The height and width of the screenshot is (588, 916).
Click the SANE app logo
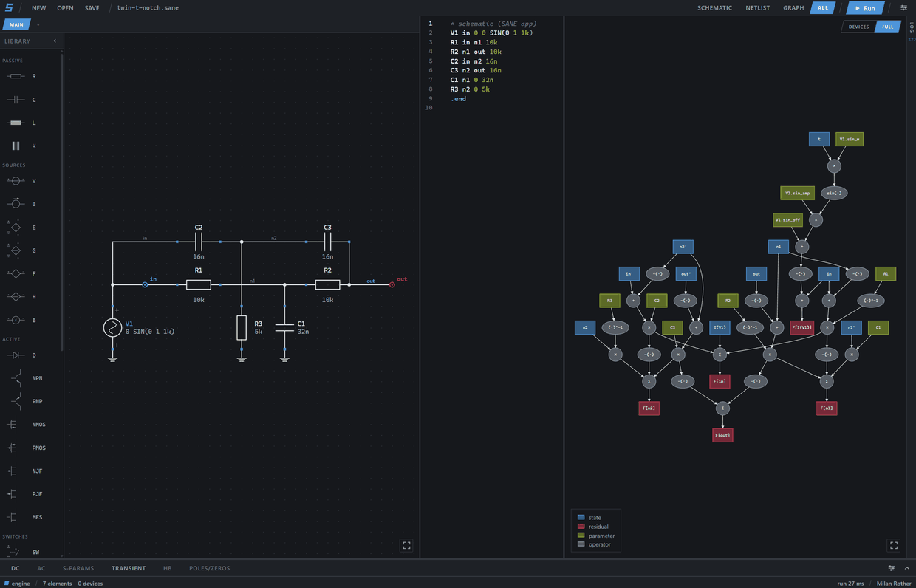[x=9, y=8]
